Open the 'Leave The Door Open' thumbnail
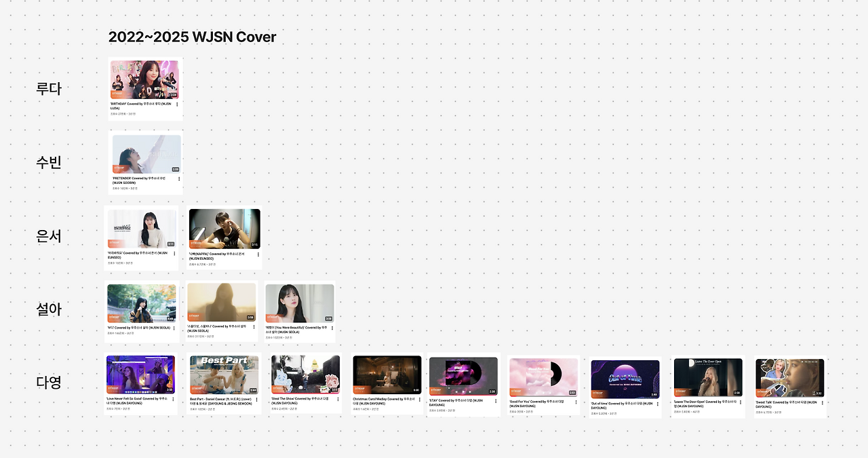This screenshot has width=868, height=458. point(708,378)
